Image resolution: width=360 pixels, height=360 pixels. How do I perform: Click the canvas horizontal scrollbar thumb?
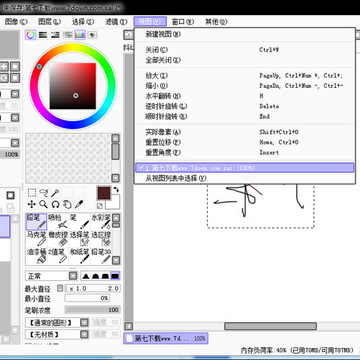(x=270, y=326)
